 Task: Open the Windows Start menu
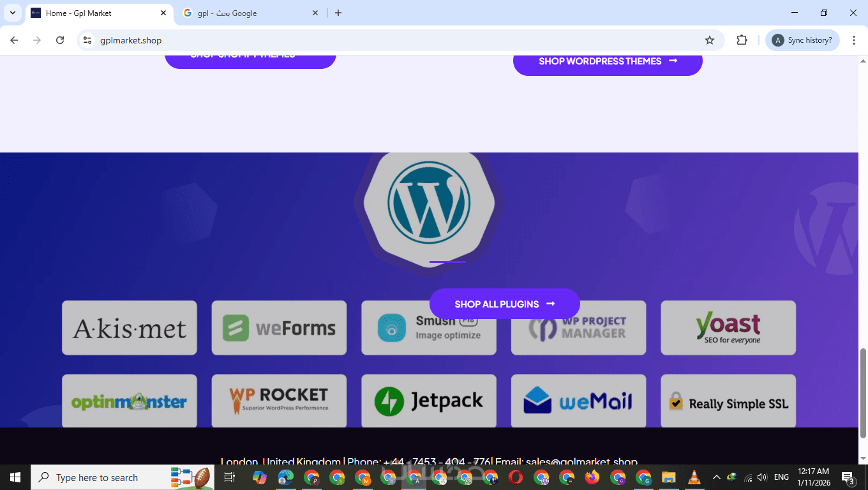click(x=15, y=477)
